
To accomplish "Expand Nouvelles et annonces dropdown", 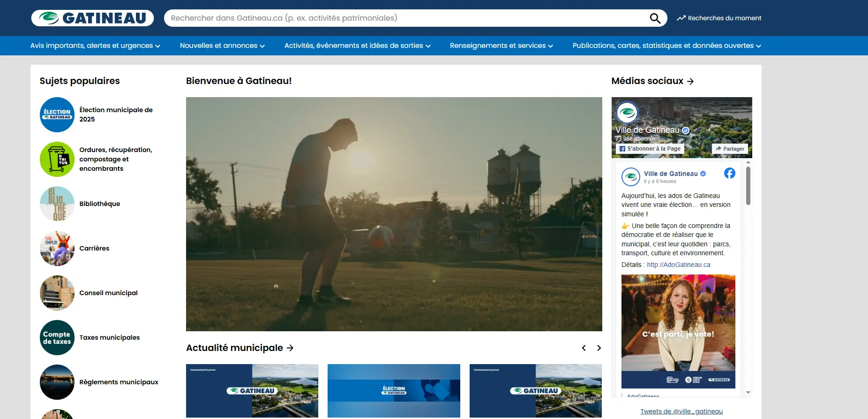I will (222, 46).
